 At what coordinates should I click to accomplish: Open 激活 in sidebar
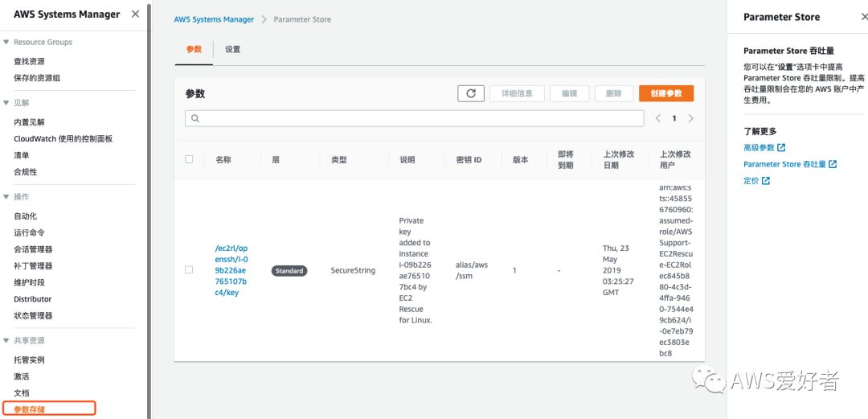tap(22, 377)
